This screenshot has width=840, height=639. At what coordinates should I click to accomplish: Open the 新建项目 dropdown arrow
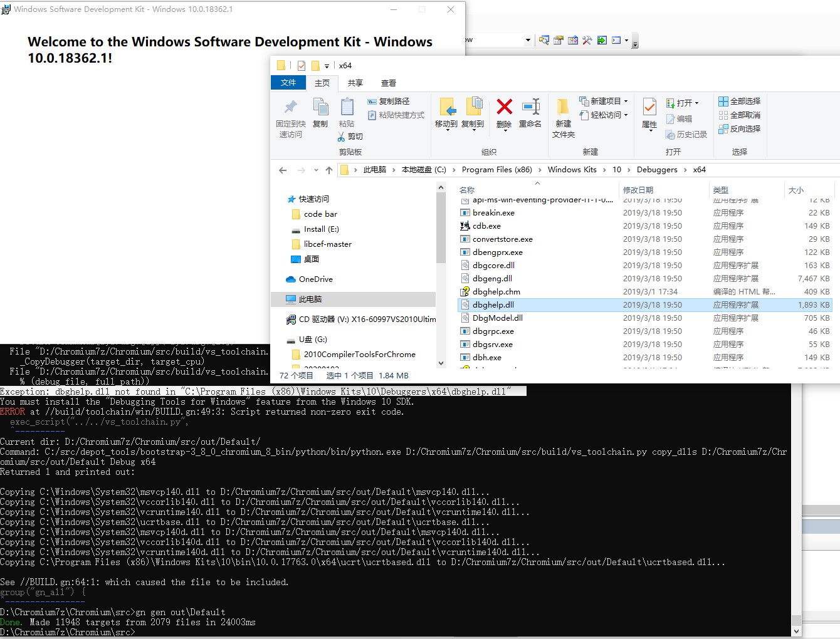tap(627, 100)
